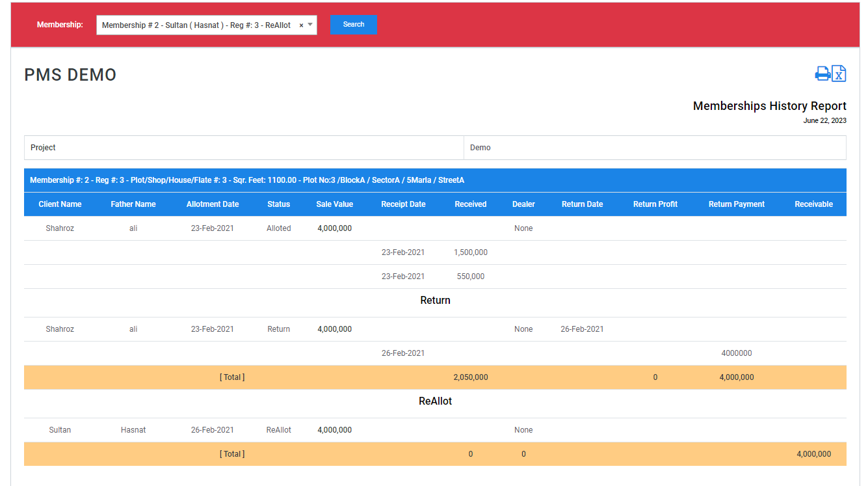
Task: Select the total return payment 4,000,000
Action: [x=737, y=377]
